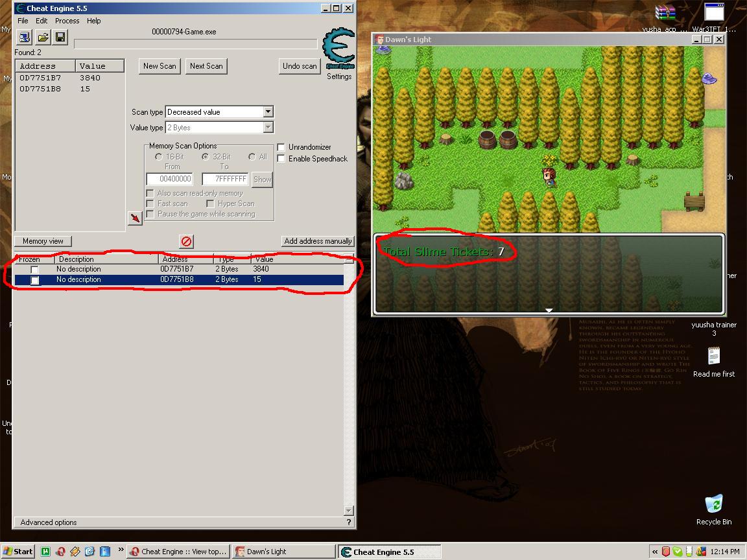
Task: Click the dialogue continue arrow in game
Action: 549,310
